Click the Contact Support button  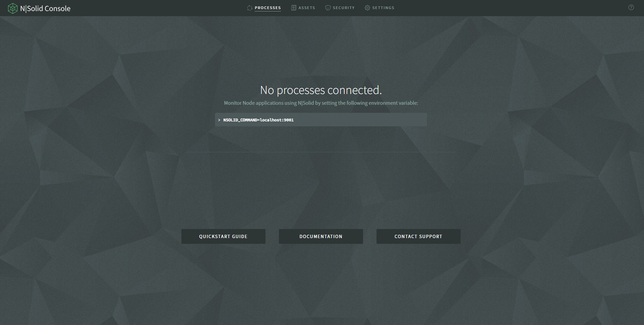[x=419, y=236]
